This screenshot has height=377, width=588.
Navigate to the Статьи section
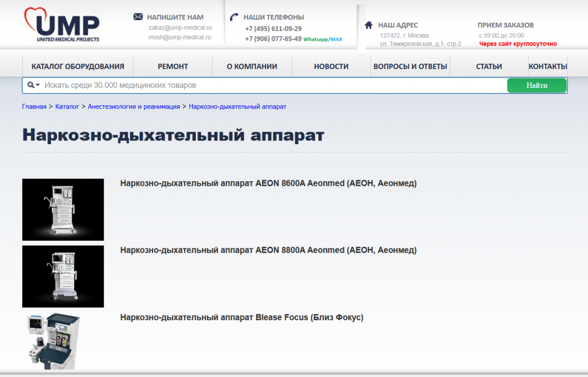[x=489, y=66]
